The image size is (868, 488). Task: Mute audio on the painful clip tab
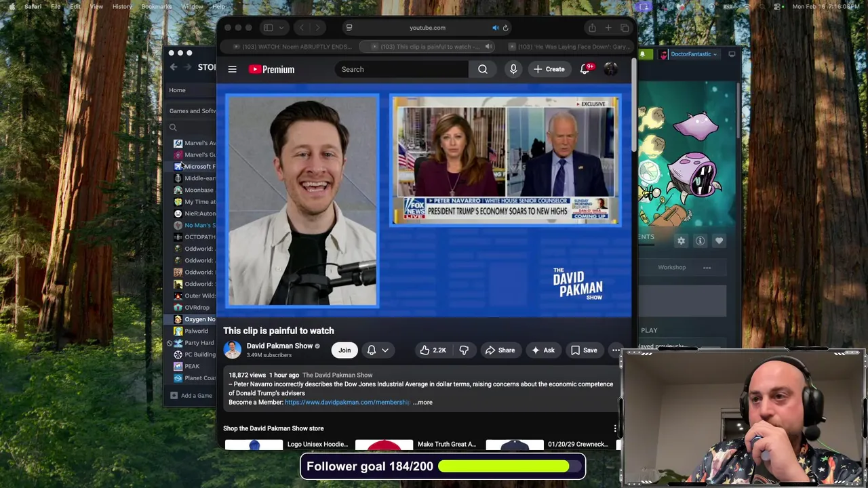tap(488, 47)
